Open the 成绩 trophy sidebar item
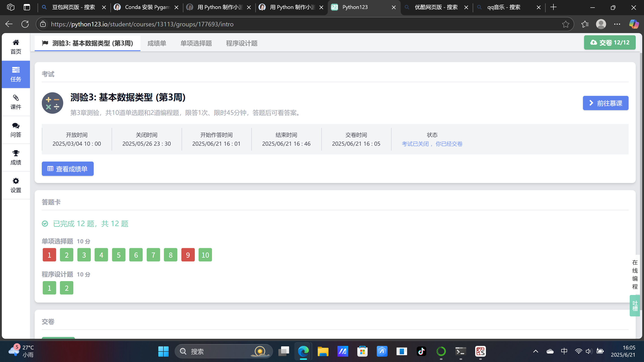The width and height of the screenshot is (644, 362). [x=16, y=157]
